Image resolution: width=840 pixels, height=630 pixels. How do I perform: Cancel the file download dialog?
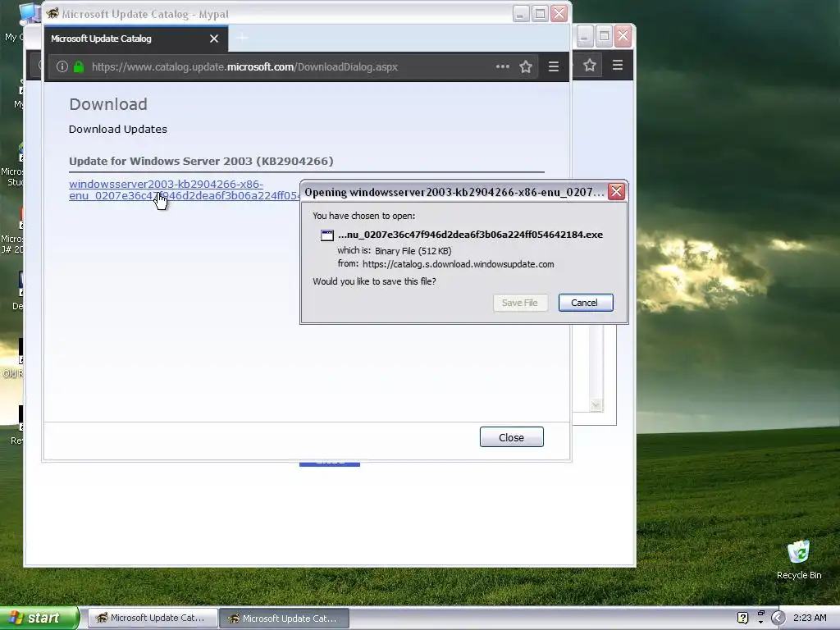click(x=585, y=303)
